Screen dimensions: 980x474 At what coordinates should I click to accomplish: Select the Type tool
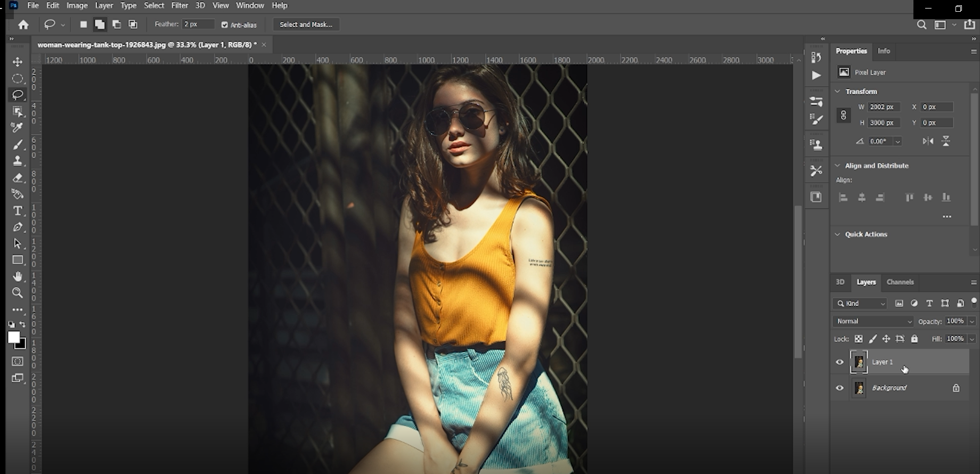coord(18,210)
